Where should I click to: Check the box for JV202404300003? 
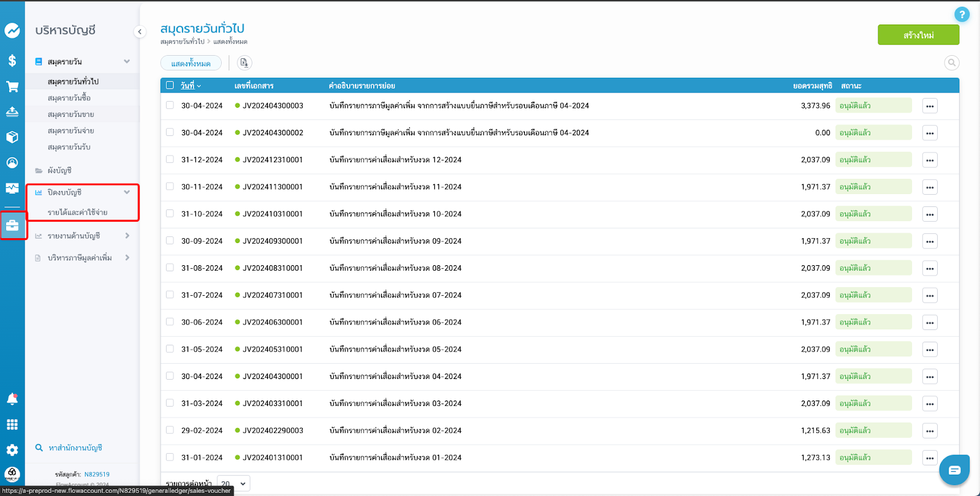[170, 105]
